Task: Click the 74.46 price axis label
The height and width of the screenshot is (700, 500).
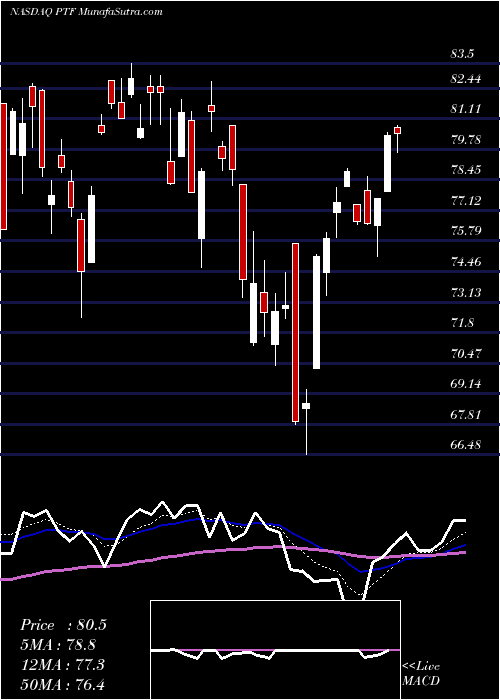Action: [467, 261]
